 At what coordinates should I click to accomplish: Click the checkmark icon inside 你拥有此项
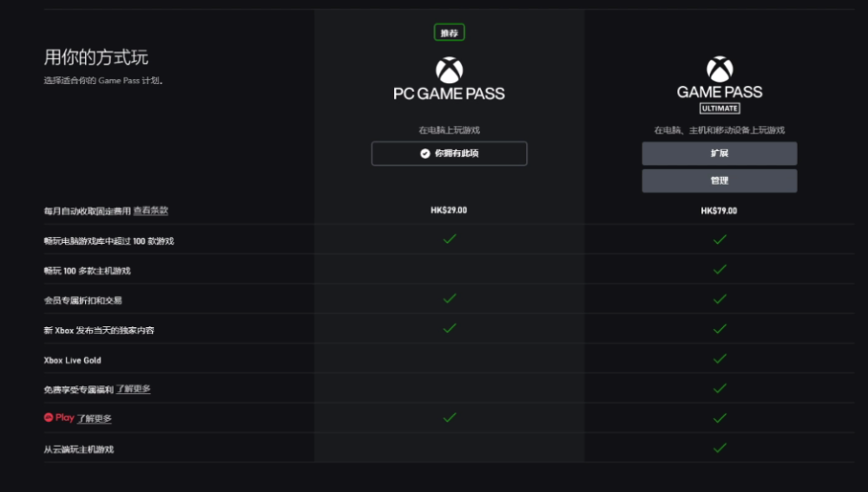click(425, 154)
